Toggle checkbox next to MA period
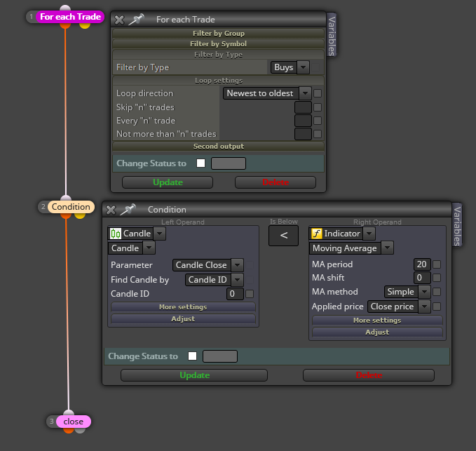 click(x=437, y=264)
